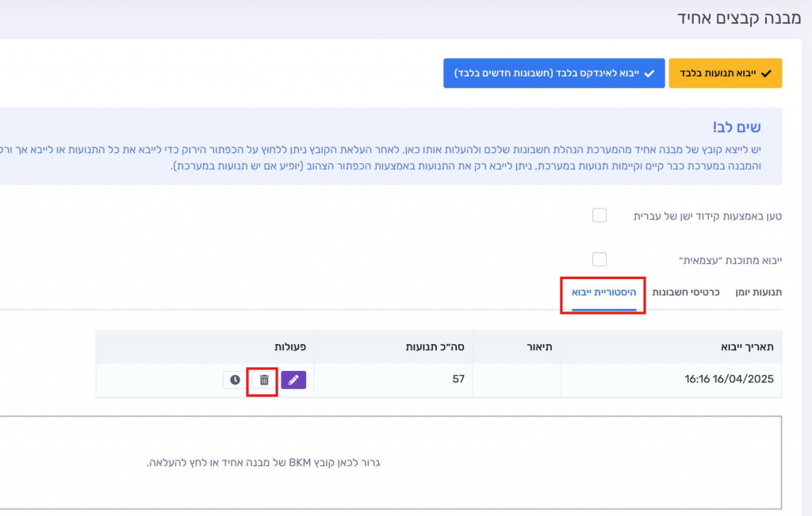
Task: Click the blue ייבוא לאינדקס בלבד button
Action: (553, 73)
